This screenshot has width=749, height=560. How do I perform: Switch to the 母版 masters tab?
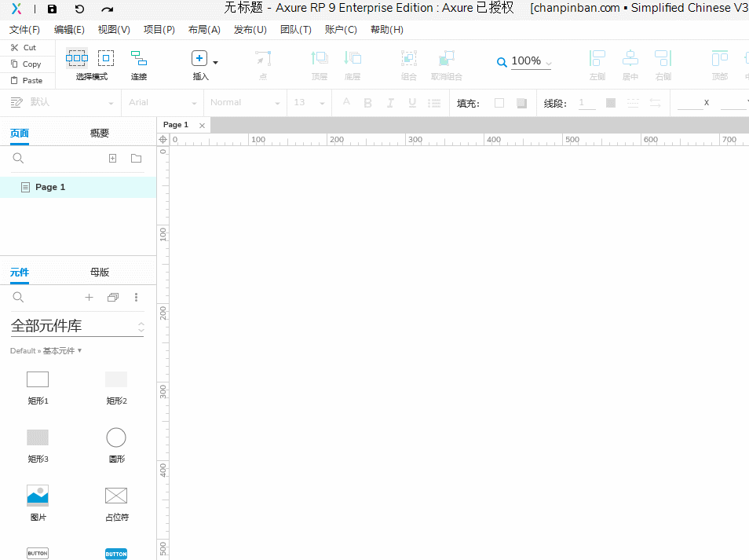click(100, 273)
